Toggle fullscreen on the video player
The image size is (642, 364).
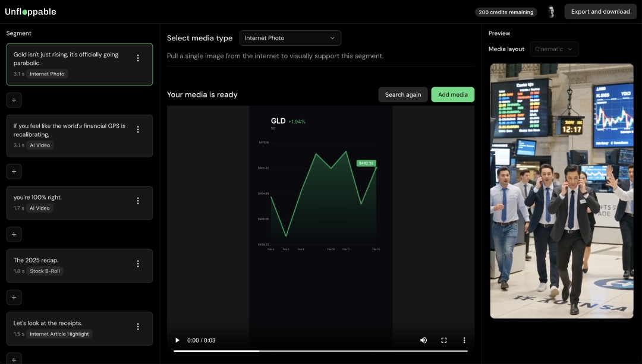(x=443, y=340)
